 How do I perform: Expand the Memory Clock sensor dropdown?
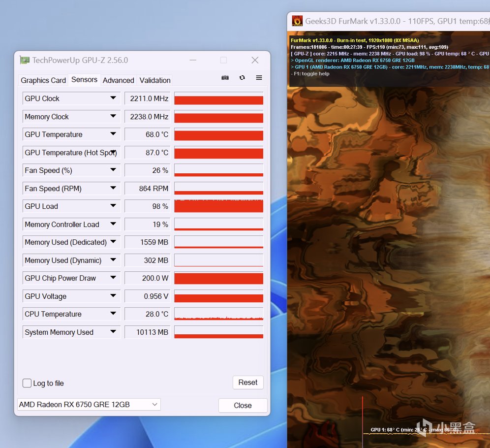(113, 116)
